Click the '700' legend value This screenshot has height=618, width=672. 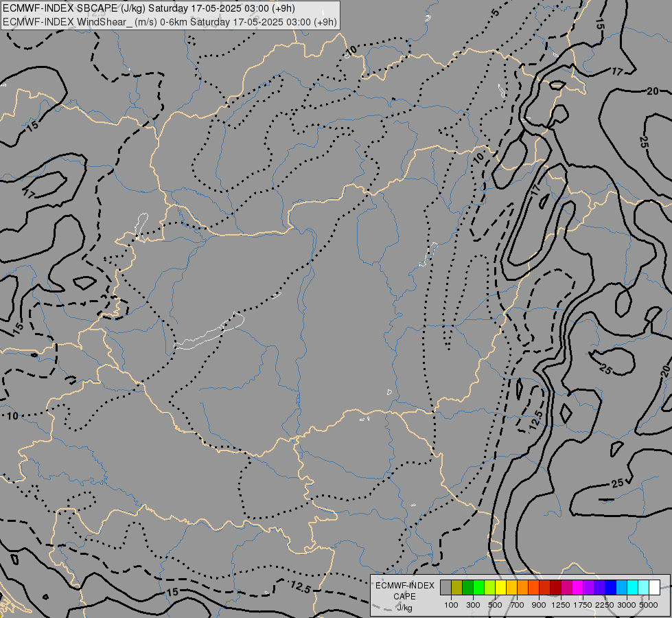point(518,605)
